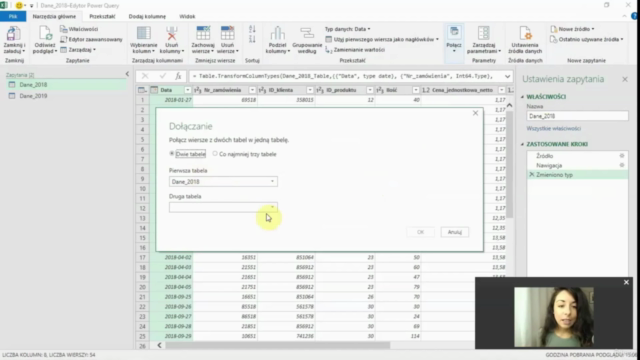640x360 pixels.
Task: Click the Nazwa field in query settings
Action: coord(577,116)
